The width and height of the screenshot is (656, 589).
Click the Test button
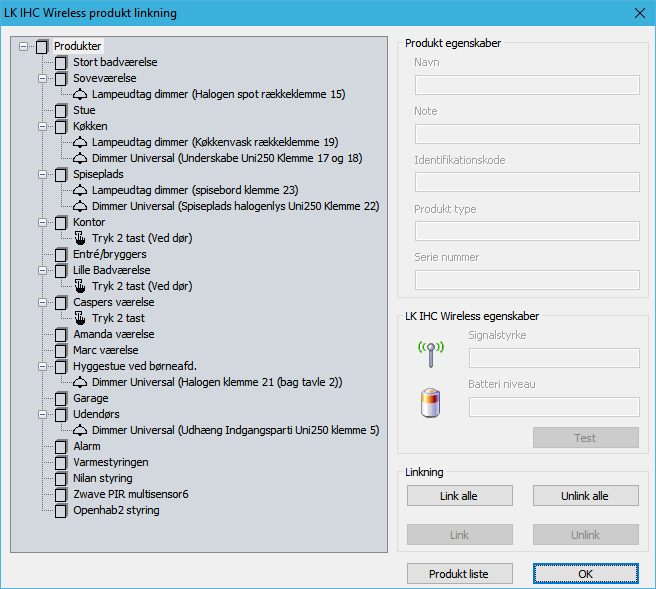click(x=586, y=438)
